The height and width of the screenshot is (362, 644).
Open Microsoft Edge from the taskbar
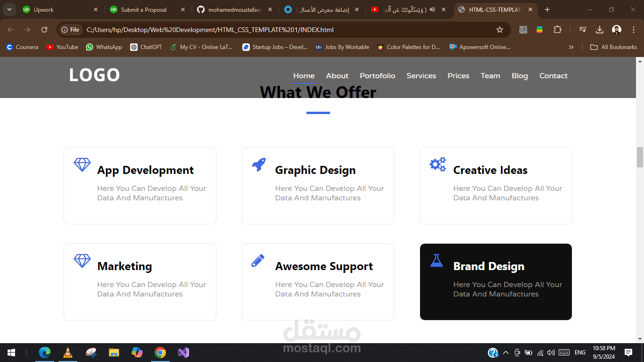point(45,353)
